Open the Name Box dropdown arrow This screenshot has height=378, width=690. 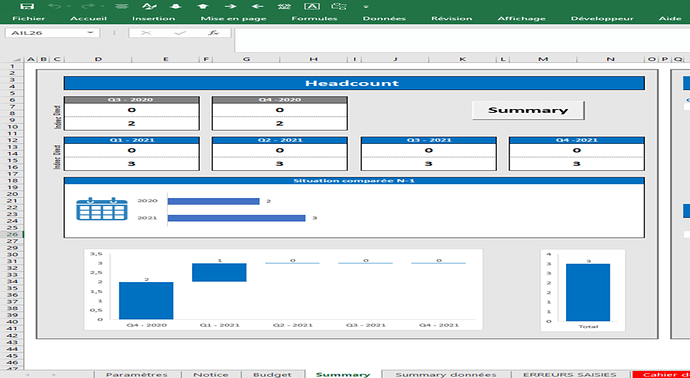[x=91, y=33]
